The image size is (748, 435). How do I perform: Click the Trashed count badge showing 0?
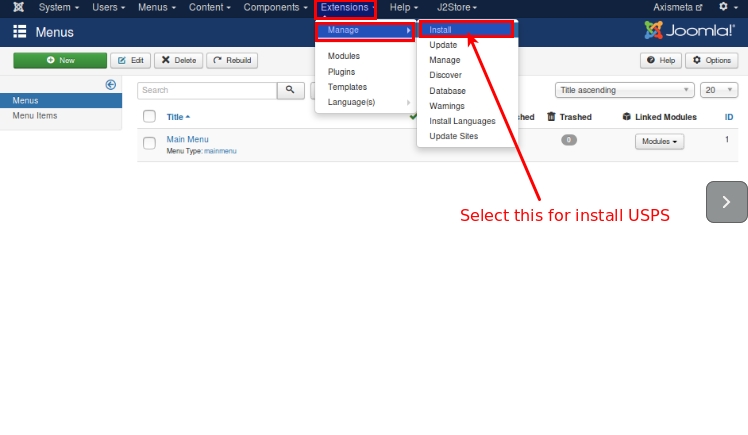[569, 140]
